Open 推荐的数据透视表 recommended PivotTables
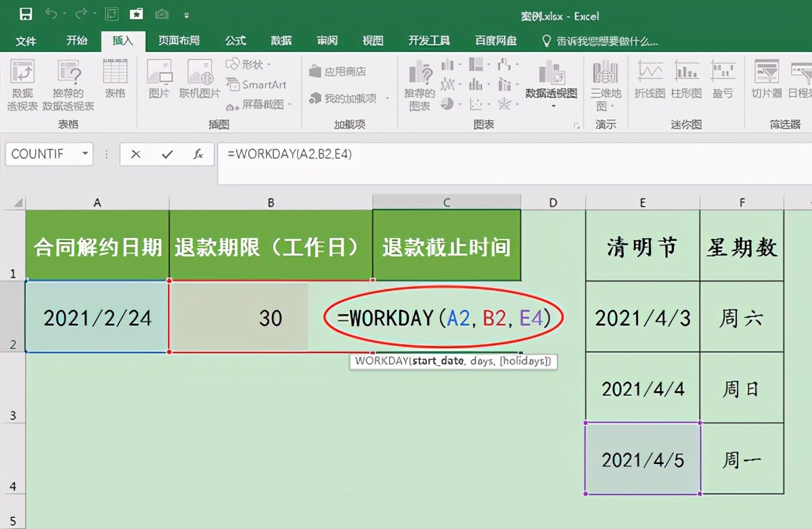 coord(68,85)
